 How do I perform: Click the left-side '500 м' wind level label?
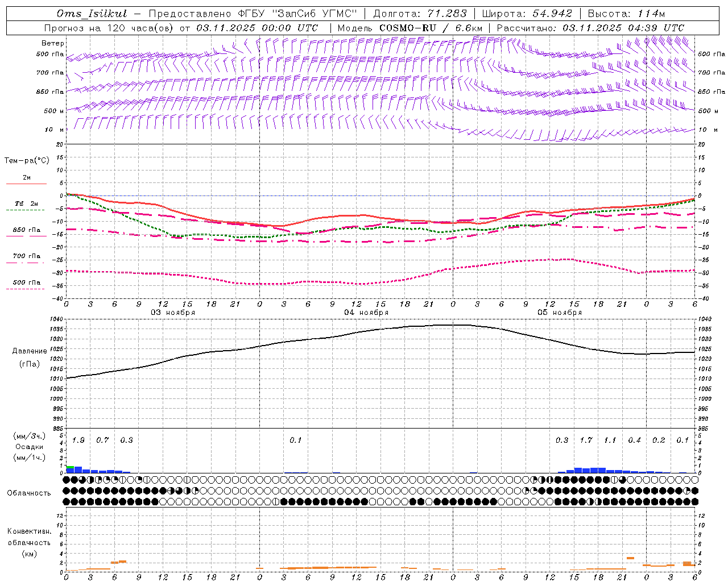click(x=54, y=111)
